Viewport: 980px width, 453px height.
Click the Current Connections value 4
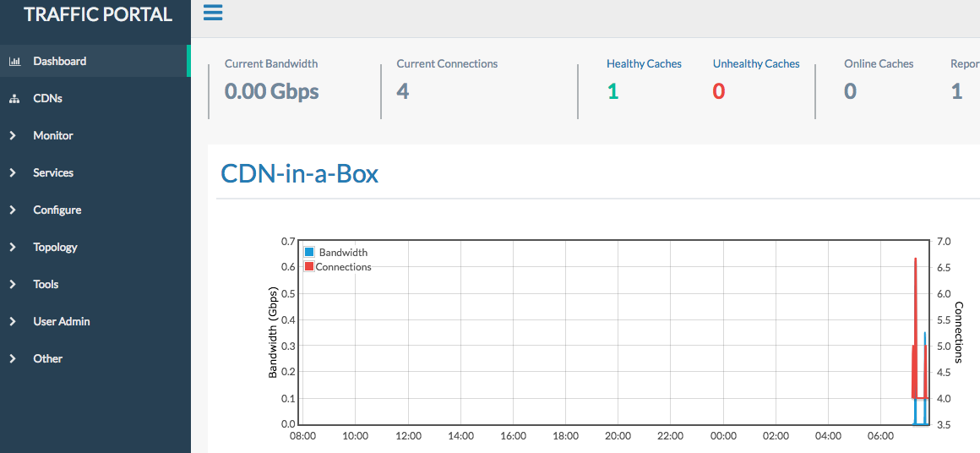click(402, 92)
